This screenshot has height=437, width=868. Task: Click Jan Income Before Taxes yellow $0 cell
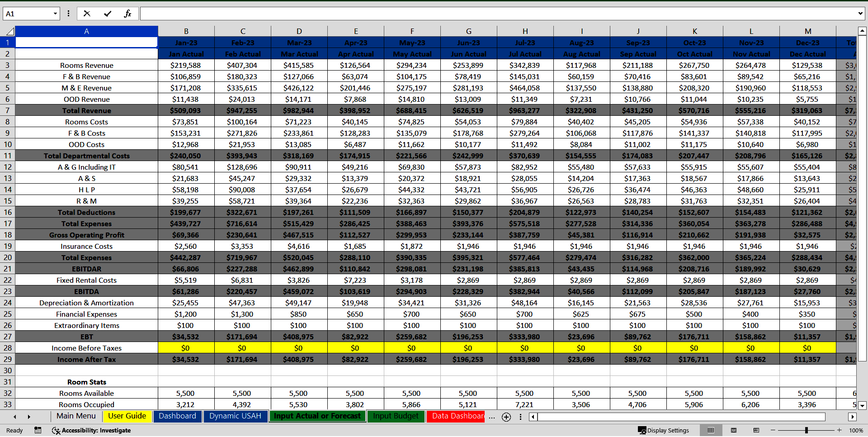coord(186,348)
